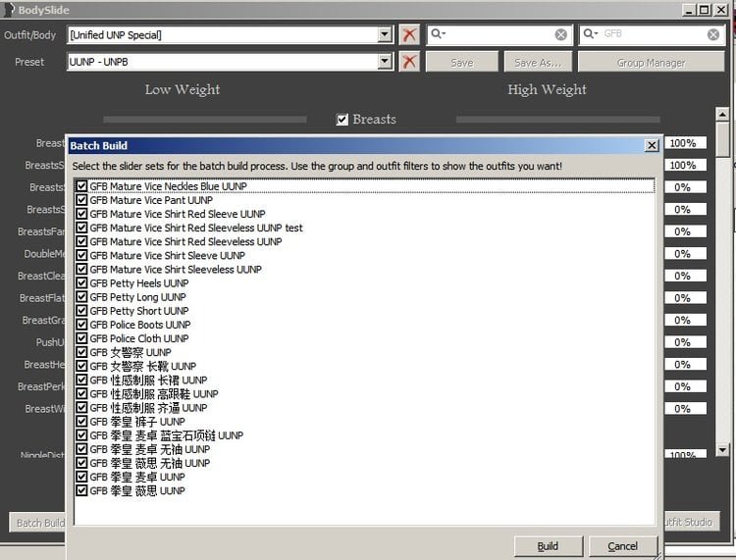The height and width of the screenshot is (560, 736).
Task: Open the Preset dropdown list
Action: (x=385, y=62)
